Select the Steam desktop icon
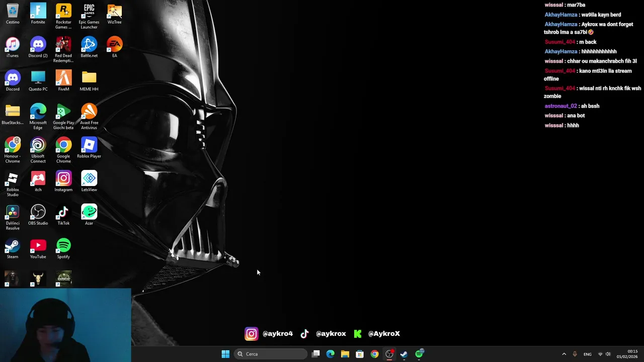644x362 pixels. (13, 249)
